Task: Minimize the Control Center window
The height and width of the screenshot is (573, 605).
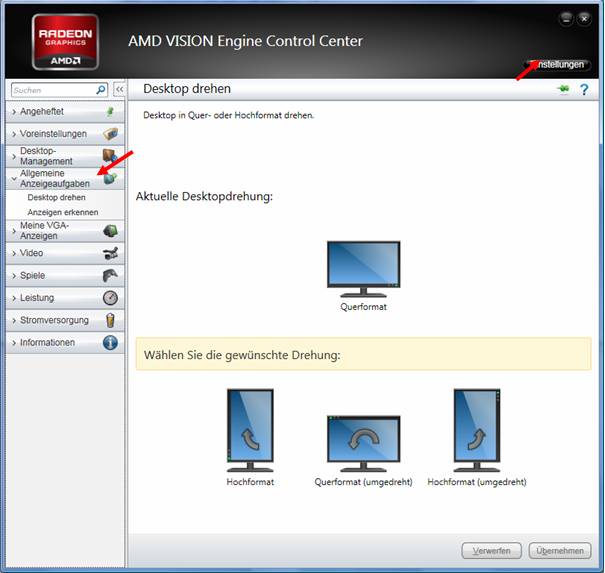Action: point(566,19)
